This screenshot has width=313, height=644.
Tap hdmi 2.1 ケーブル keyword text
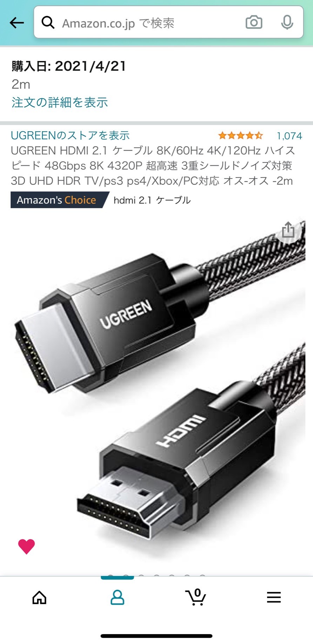[x=152, y=200]
